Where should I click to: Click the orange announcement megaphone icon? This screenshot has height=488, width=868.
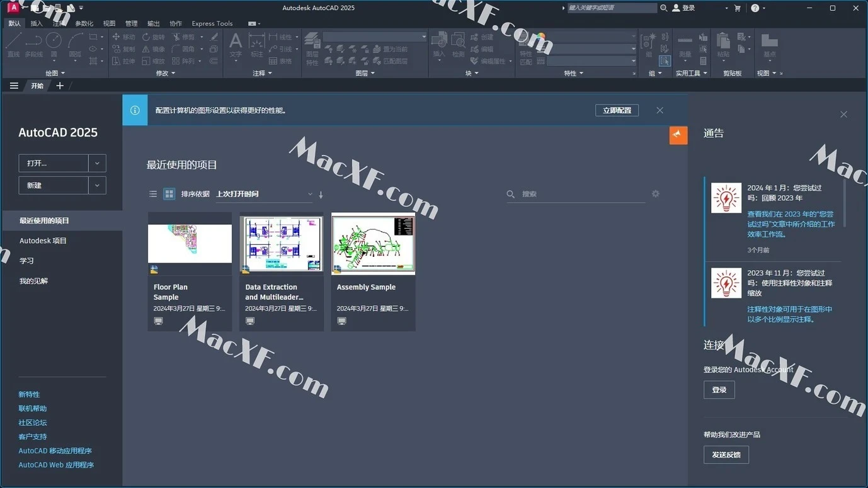(678, 135)
